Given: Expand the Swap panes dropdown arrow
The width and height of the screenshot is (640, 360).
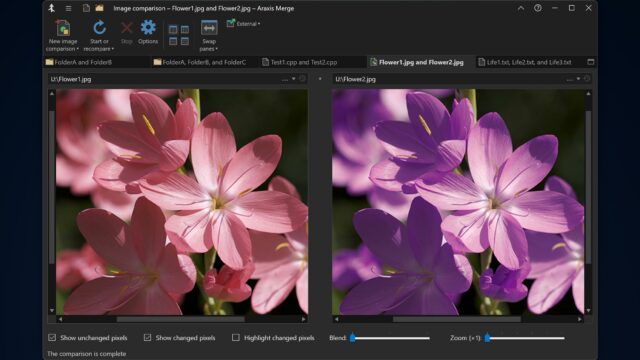Looking at the screenshot, I should pos(217,49).
